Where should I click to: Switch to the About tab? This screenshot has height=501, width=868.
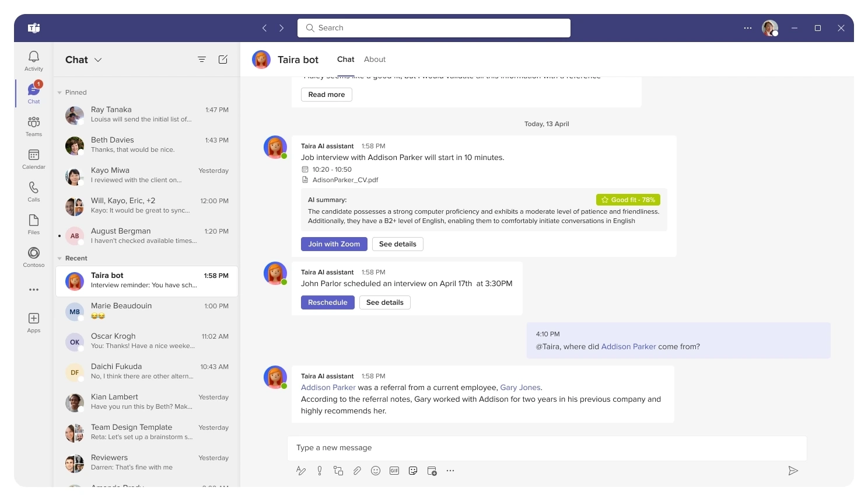(x=374, y=60)
